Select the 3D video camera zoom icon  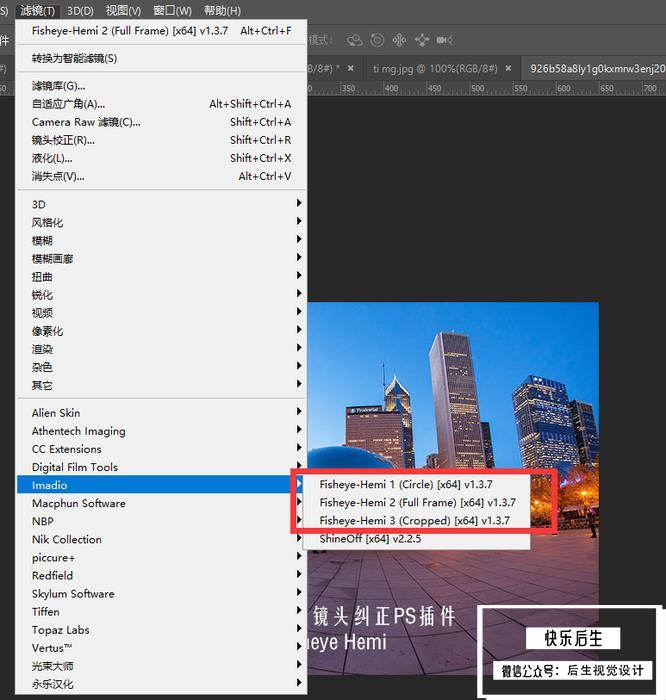(x=445, y=40)
